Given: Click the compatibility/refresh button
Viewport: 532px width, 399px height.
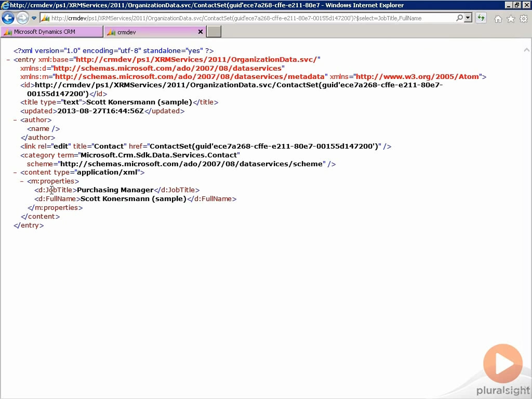Looking at the screenshot, I should pyautogui.click(x=481, y=18).
